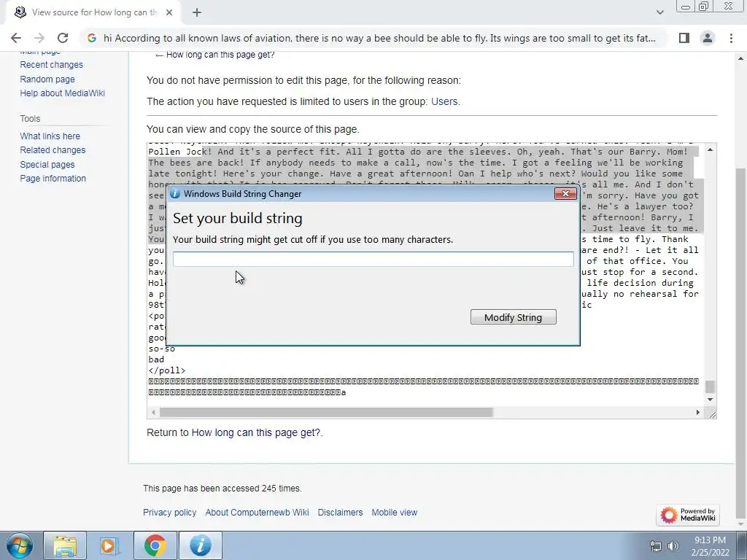The width and height of the screenshot is (747, 560).
Task: Click the textarea right scroll arrow
Action: (698, 413)
